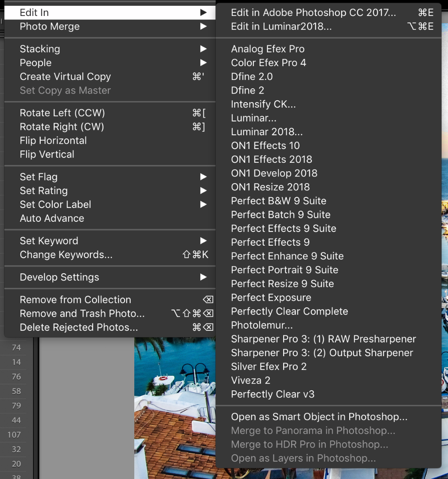
Task: Select Edit in Luminar2018
Action: tap(281, 27)
